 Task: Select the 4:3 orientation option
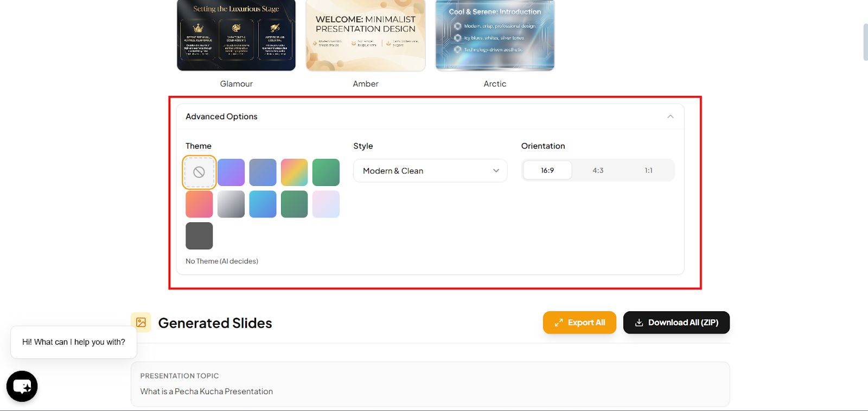(598, 170)
